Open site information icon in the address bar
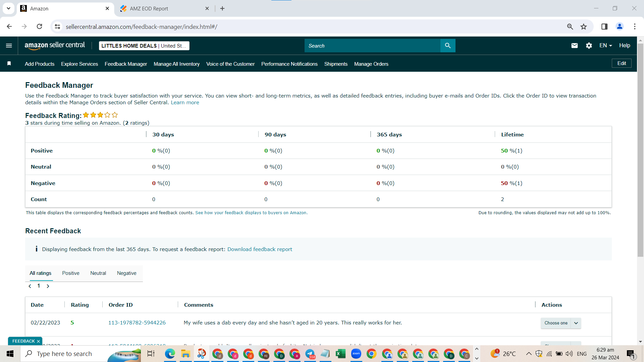644x362 pixels. coord(58,26)
